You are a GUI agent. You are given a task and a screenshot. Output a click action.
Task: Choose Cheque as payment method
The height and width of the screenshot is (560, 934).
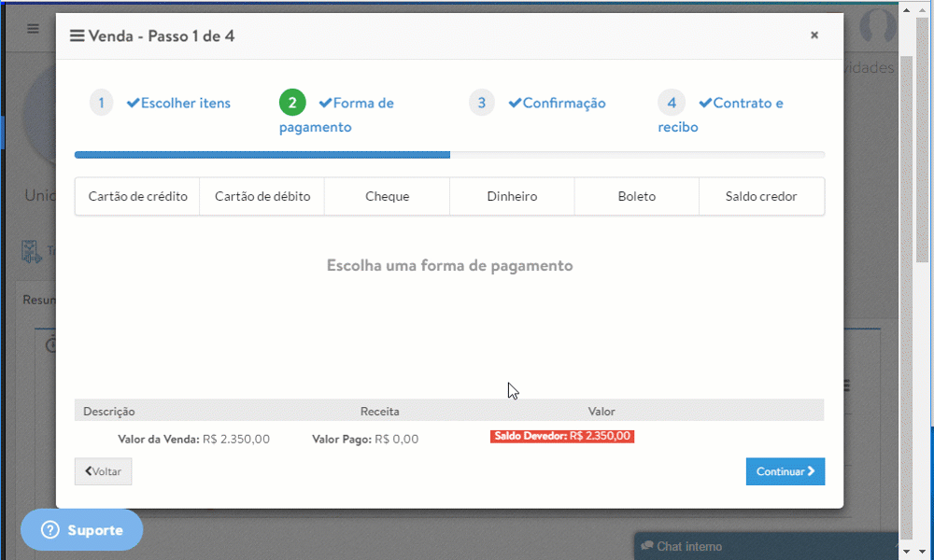tap(387, 196)
